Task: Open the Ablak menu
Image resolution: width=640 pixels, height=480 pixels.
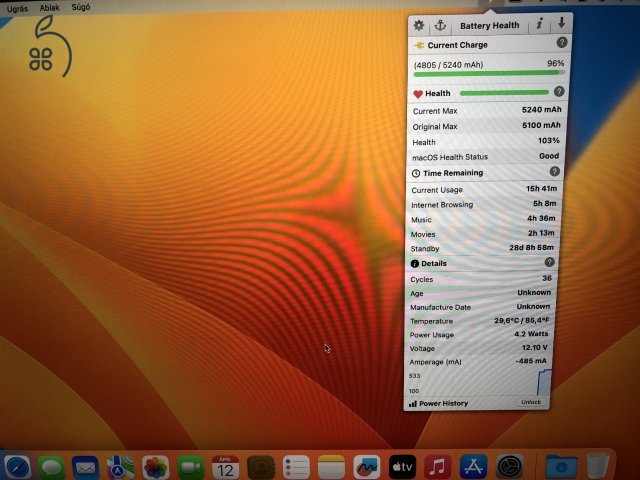Action: tap(49, 8)
